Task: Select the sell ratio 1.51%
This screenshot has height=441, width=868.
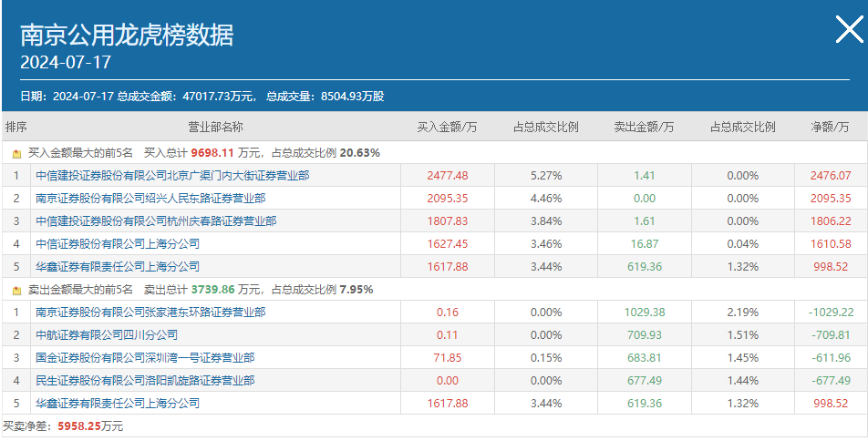Action: tap(743, 334)
